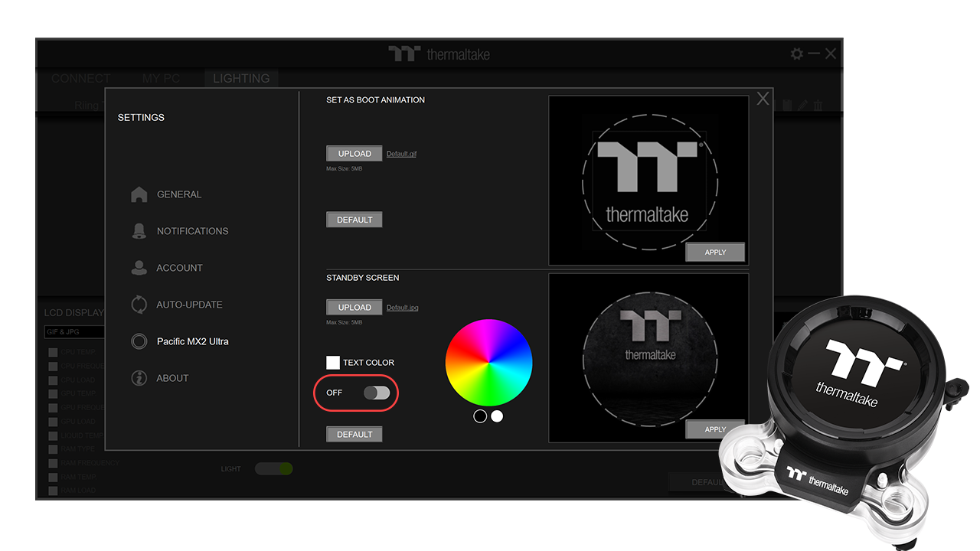980x551 pixels.
Task: Click DEFAULT under standby screen section
Action: pyautogui.click(x=354, y=434)
